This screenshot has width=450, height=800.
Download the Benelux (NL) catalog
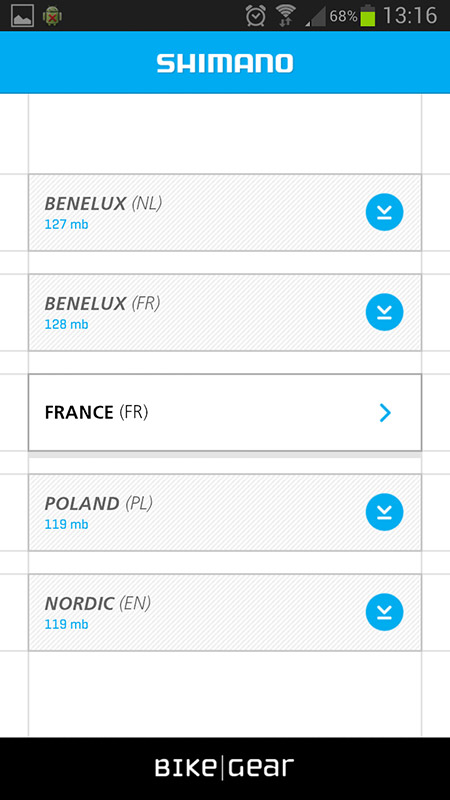384,212
